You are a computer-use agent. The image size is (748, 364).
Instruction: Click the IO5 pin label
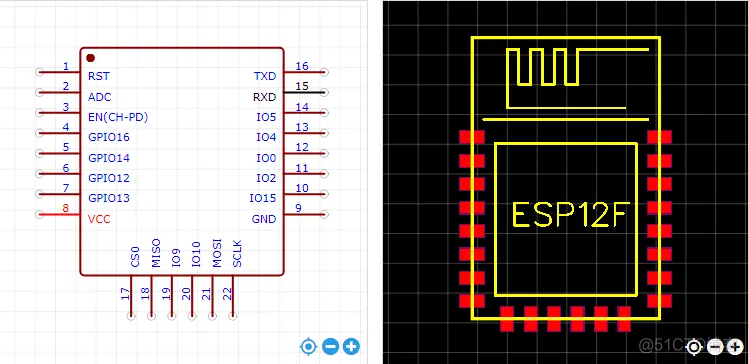pos(266,117)
